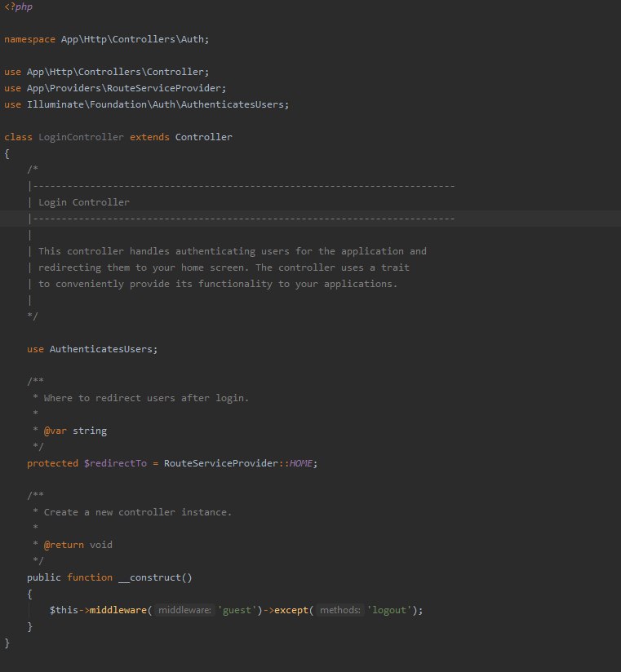Viewport: 621px width, 672px height.
Task: Click the 'middleware:' parameter inlay hint
Action: (185, 610)
